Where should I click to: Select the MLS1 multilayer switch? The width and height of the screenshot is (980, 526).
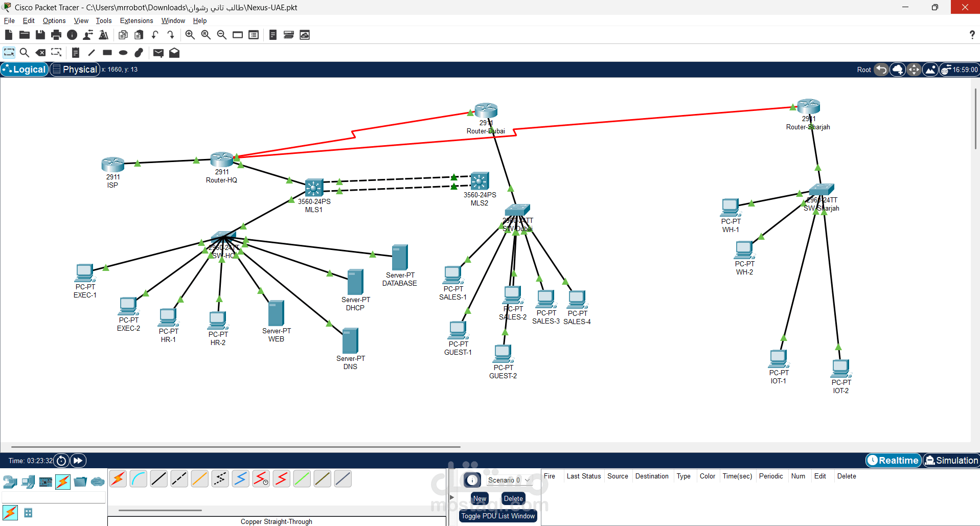(314, 188)
